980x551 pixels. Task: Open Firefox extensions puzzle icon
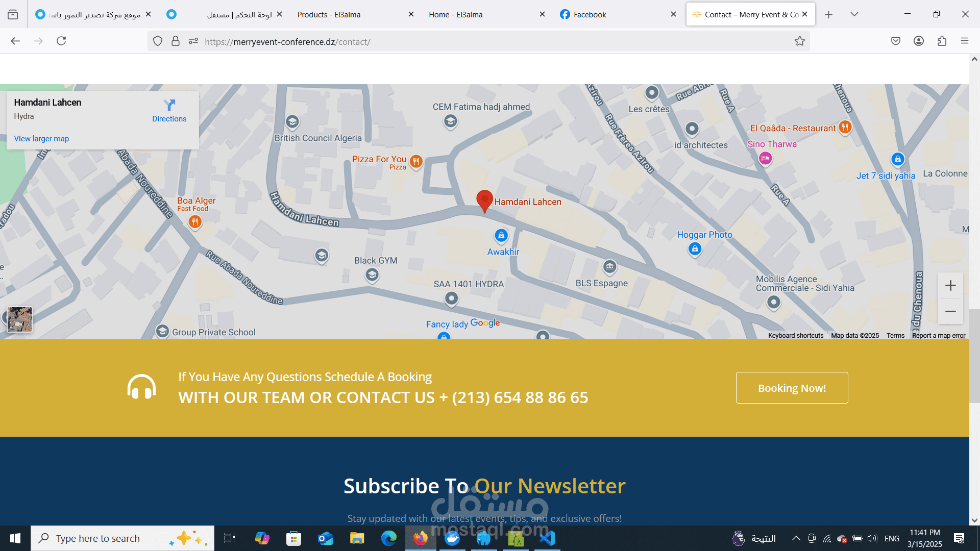[x=942, y=41]
